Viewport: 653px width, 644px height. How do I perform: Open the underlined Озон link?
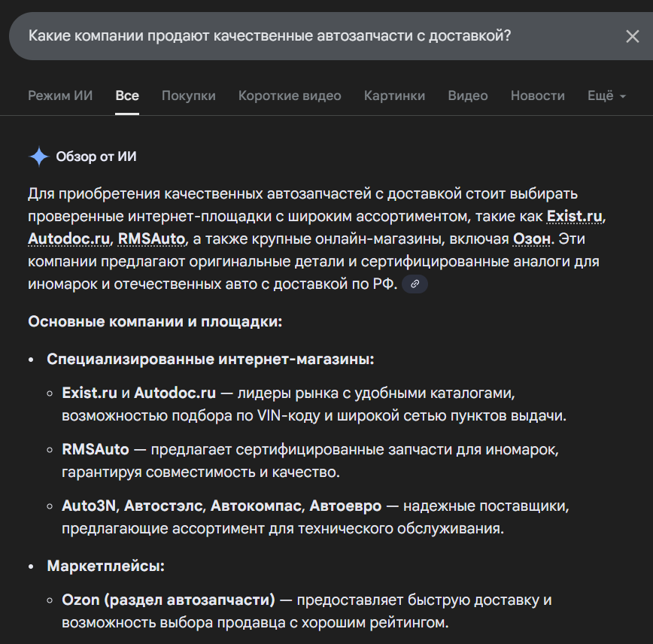pyautogui.click(x=532, y=239)
